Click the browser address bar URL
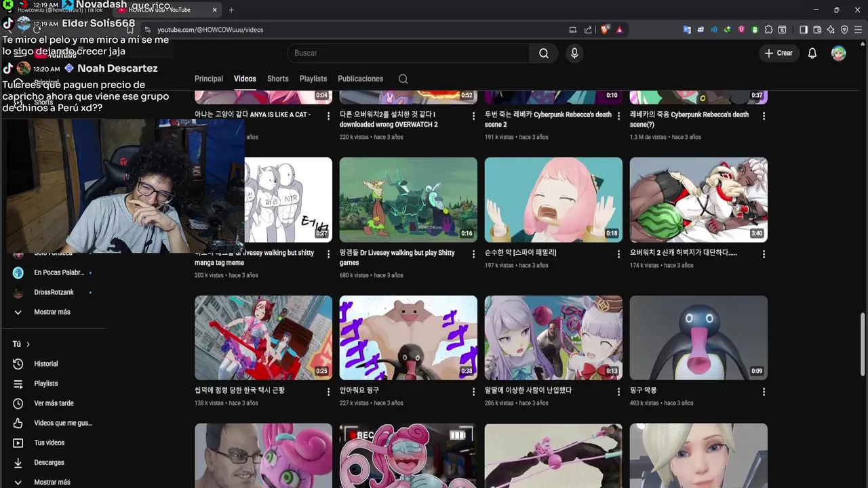 [x=210, y=30]
